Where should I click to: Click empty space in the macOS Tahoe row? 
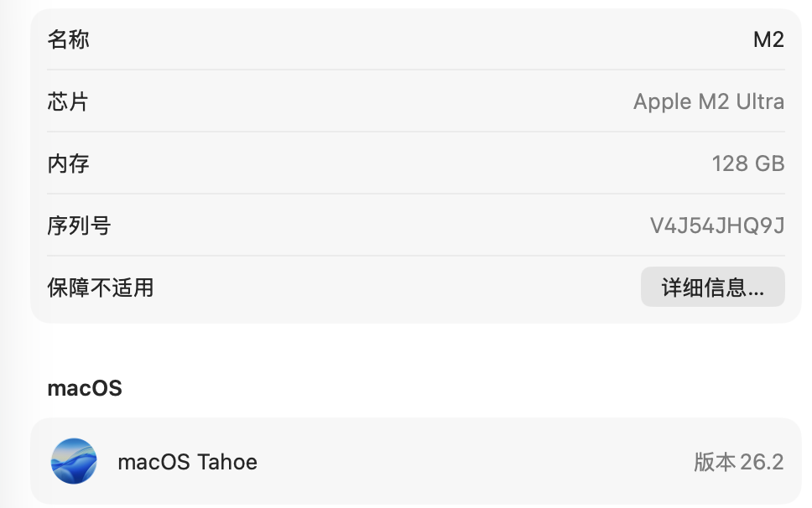[470, 462]
